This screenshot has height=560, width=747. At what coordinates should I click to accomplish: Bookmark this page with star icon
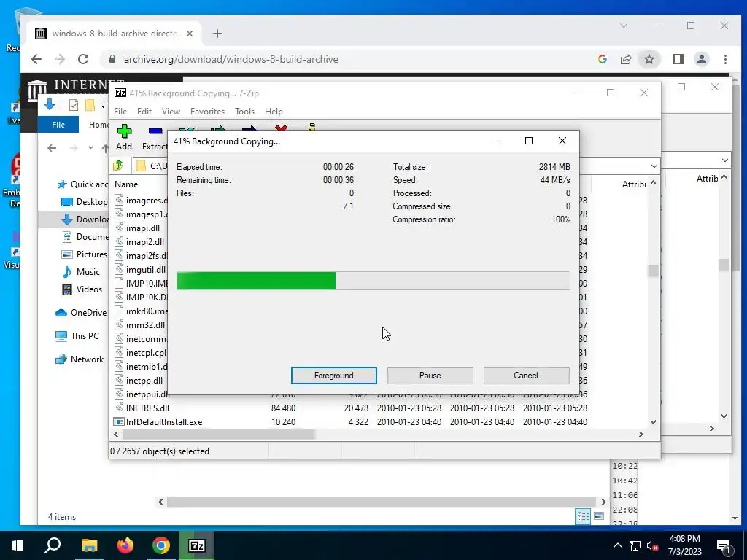[x=649, y=59]
